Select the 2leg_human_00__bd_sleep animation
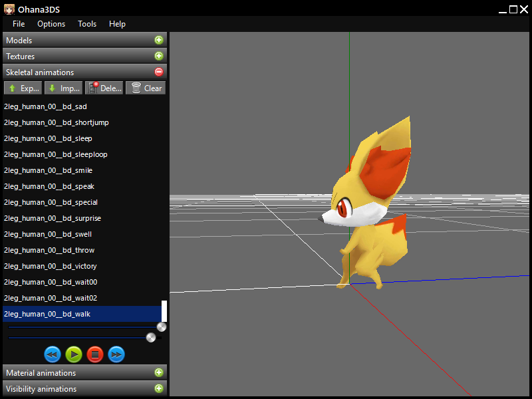Image resolution: width=532 pixels, height=399 pixels. pos(48,138)
